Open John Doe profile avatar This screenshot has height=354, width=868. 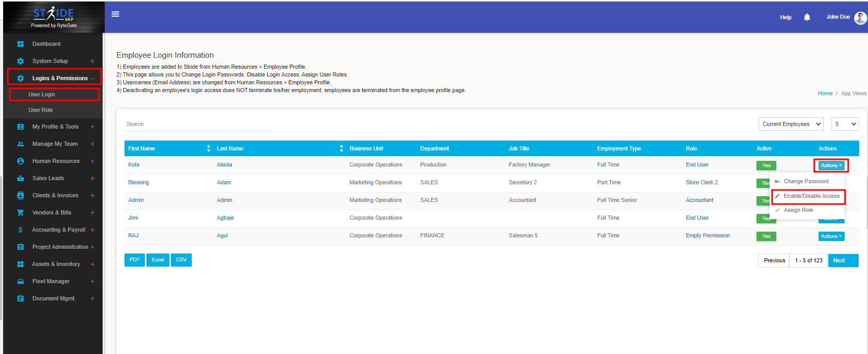point(861,18)
